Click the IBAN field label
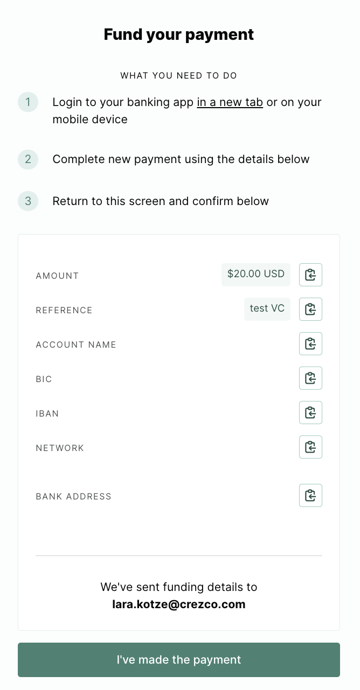 [x=47, y=414]
